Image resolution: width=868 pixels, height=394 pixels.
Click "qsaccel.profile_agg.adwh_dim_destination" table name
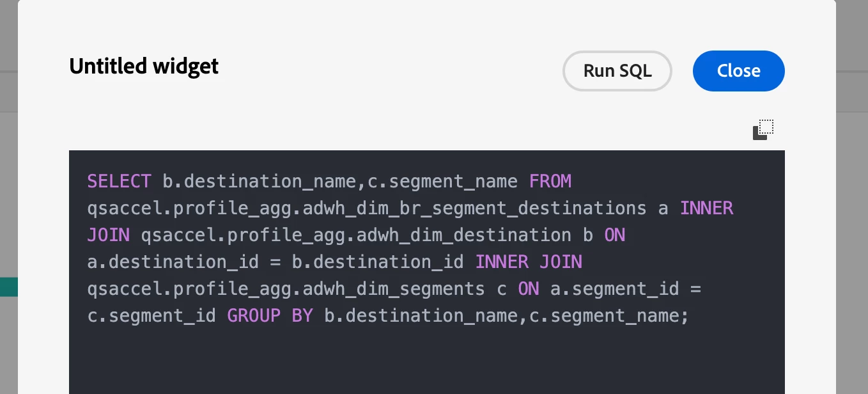[x=356, y=235]
